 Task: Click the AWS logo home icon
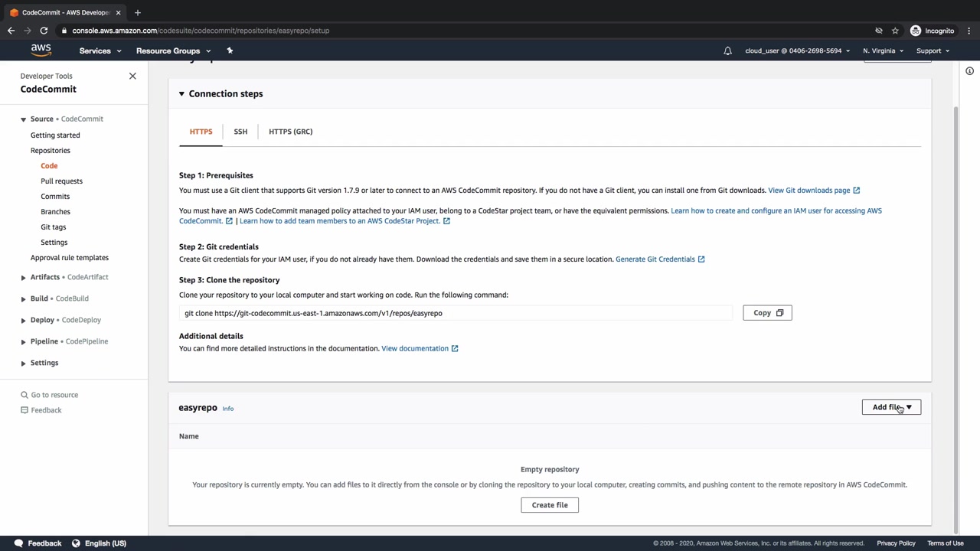[x=41, y=51]
